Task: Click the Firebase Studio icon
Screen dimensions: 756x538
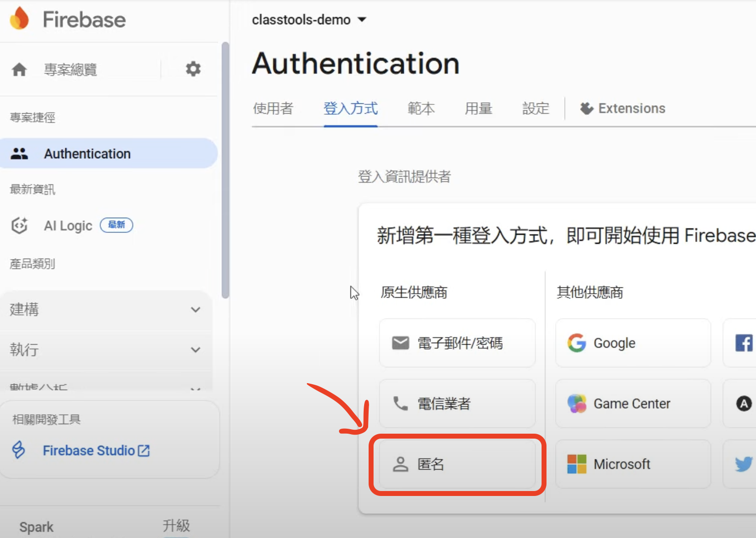Action: click(19, 450)
